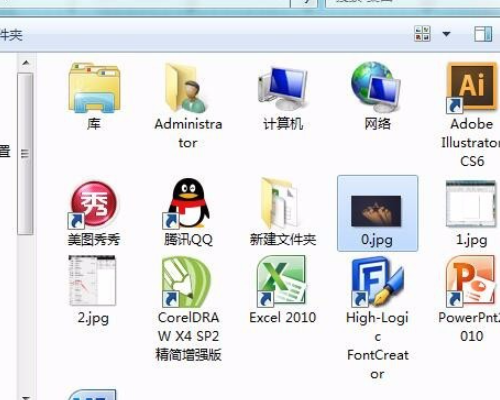Click the '2.jpg' file name label
500x400 pixels.
[x=93, y=318]
